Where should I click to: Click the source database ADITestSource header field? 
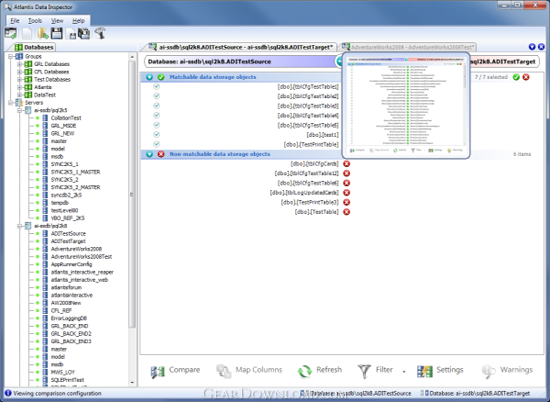(x=240, y=61)
